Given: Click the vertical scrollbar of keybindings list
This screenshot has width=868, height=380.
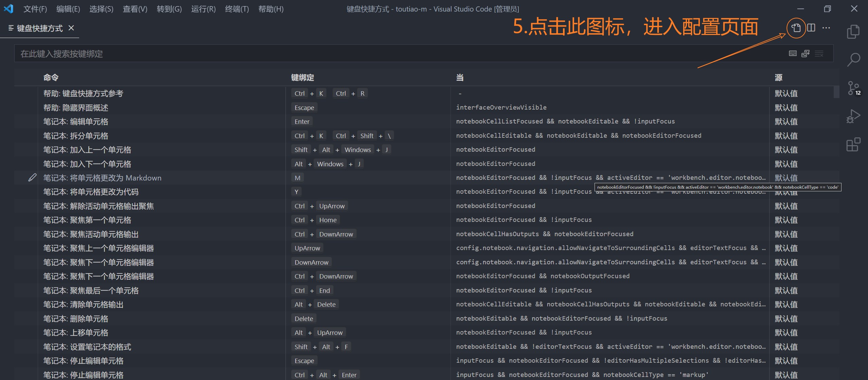Looking at the screenshot, I should [x=836, y=92].
